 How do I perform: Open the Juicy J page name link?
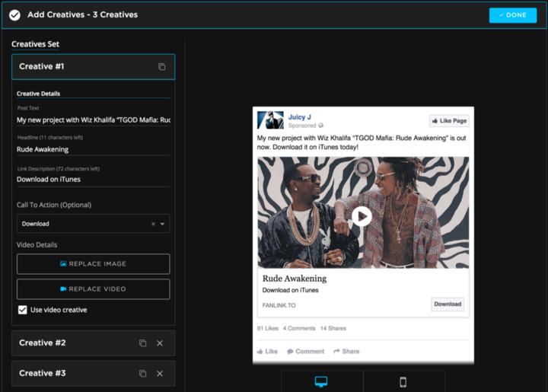pos(300,117)
